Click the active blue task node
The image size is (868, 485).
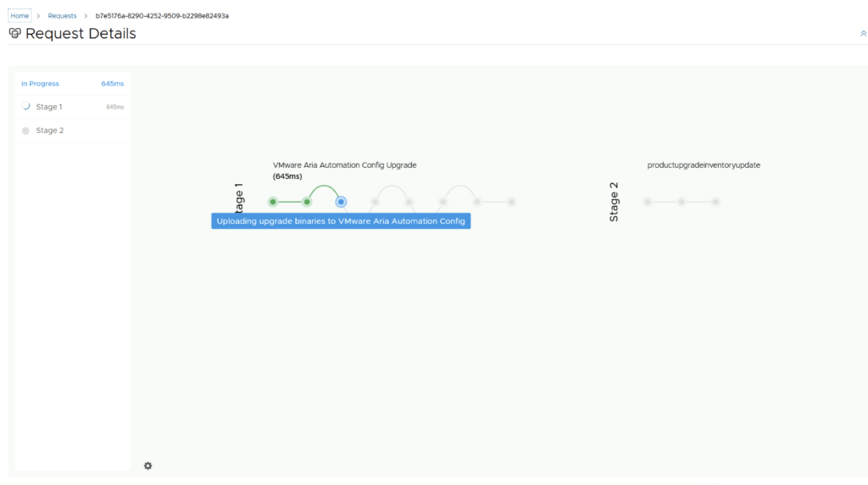click(341, 202)
